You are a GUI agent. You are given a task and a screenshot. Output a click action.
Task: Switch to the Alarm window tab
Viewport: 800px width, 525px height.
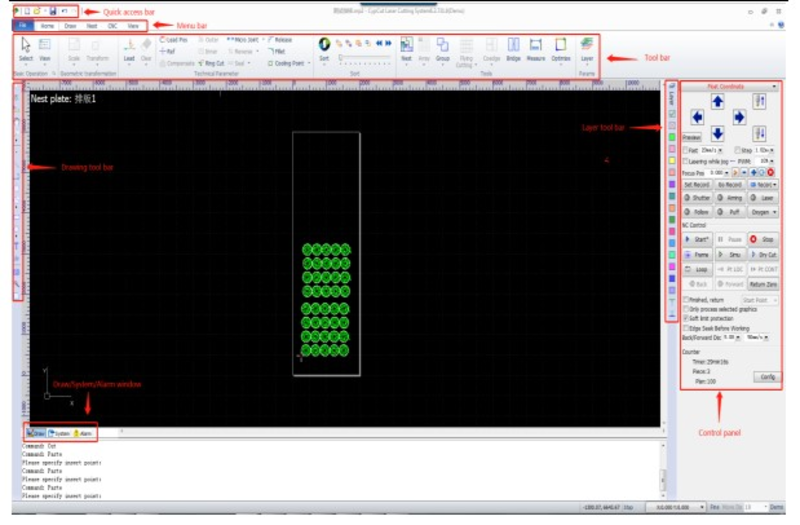point(83,433)
